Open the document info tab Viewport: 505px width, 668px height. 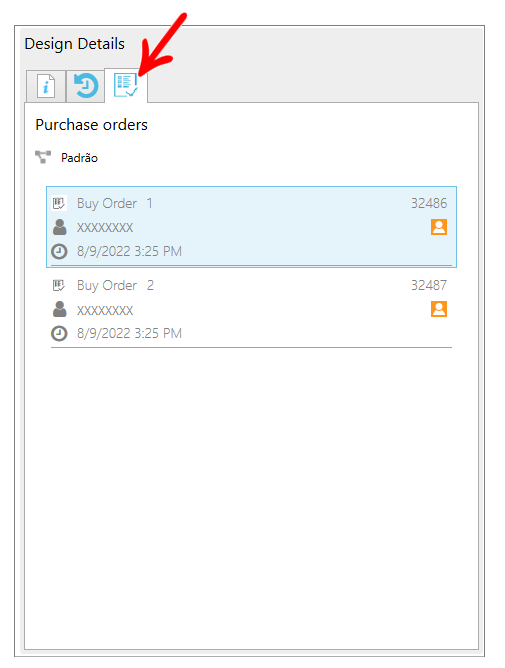(x=46, y=86)
